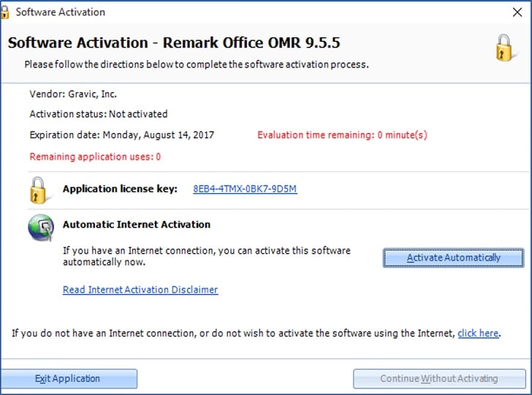Click the padlock icon beside license key

click(38, 190)
